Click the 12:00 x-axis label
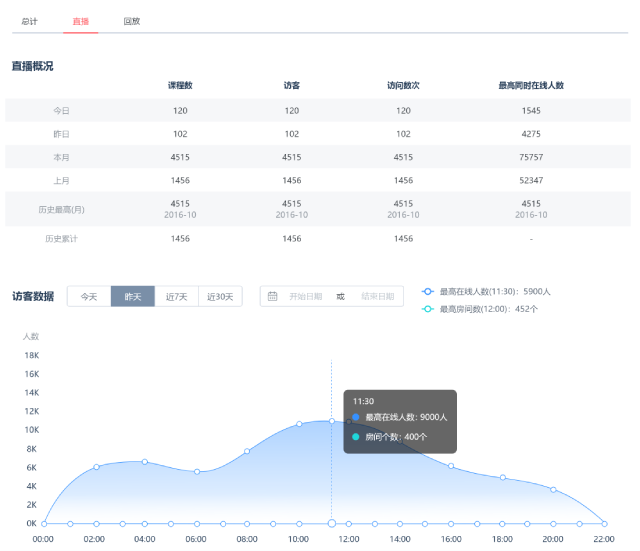Screen dimensions: 640x551 pyautogui.click(x=349, y=539)
